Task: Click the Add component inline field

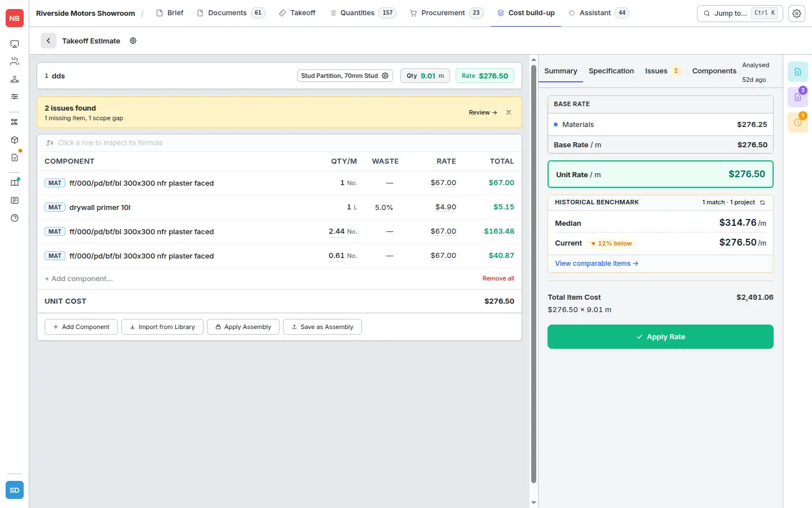Action: coord(79,278)
